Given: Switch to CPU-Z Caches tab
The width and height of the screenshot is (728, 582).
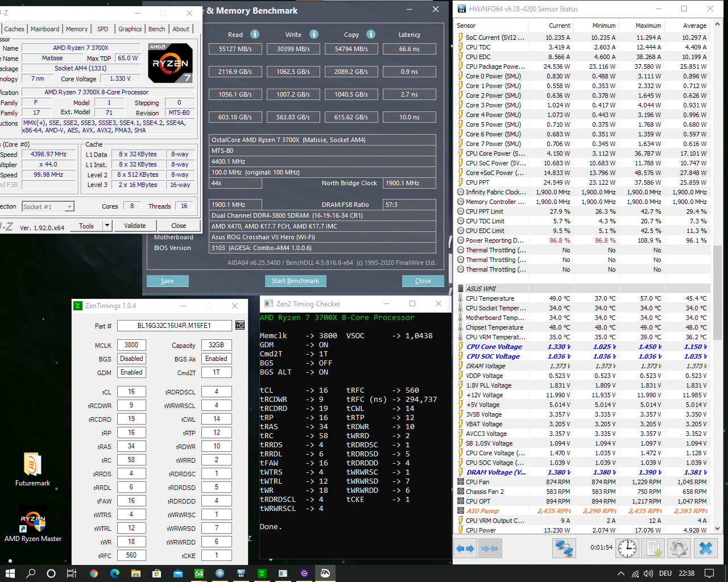Looking at the screenshot, I should point(14,29).
